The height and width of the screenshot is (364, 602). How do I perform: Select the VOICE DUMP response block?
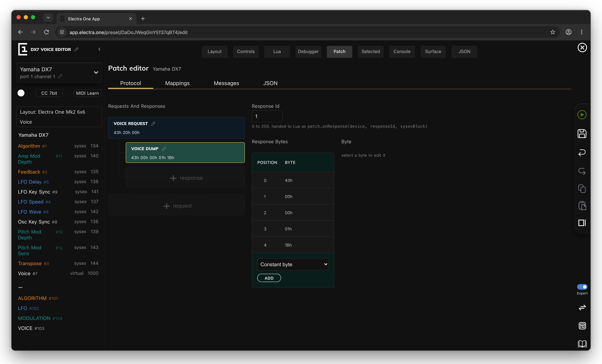tap(185, 153)
